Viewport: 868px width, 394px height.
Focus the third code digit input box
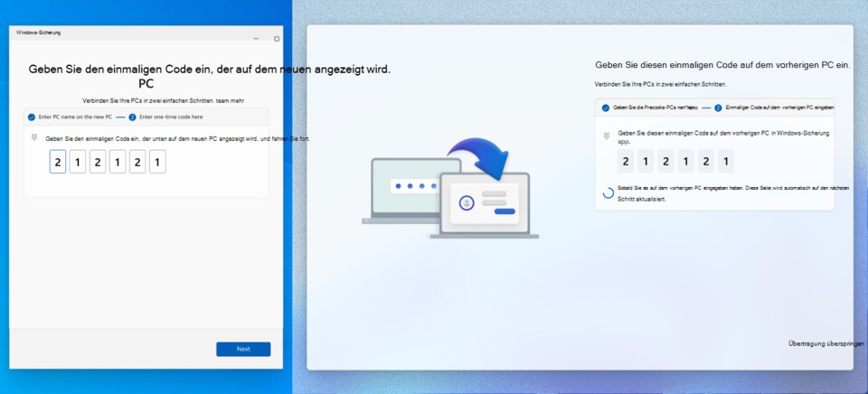[98, 163]
